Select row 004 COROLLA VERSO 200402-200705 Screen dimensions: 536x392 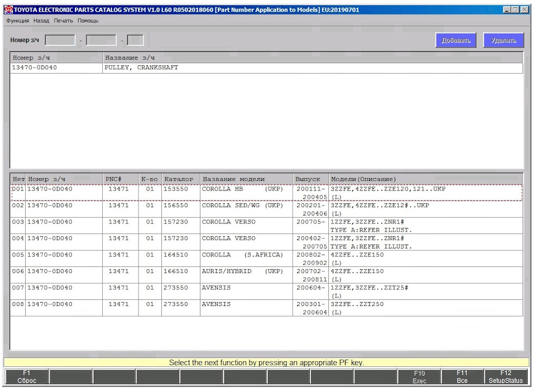pos(267,242)
